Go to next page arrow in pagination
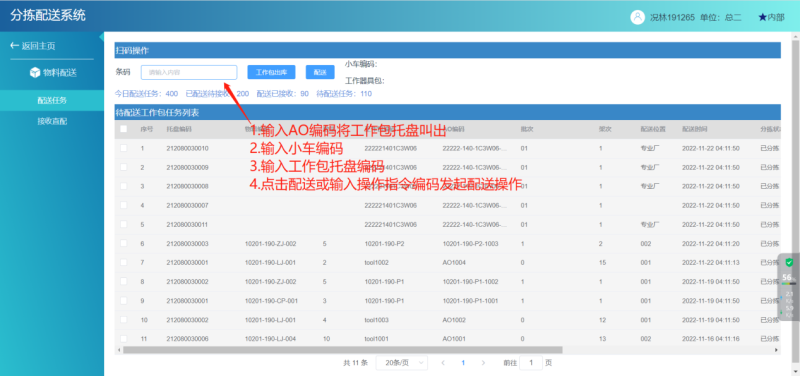Viewport: 800px width, 376px height. [483, 363]
